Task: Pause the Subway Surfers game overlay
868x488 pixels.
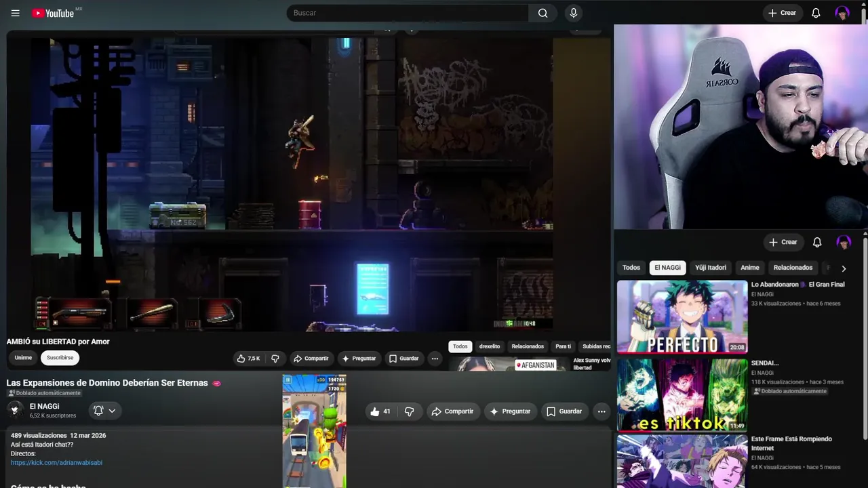Action: 288,380
